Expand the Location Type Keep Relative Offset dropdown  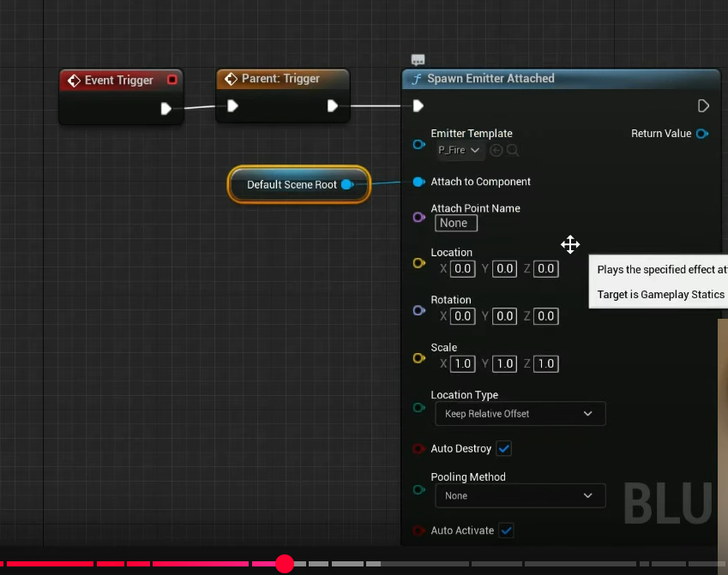pyautogui.click(x=519, y=414)
